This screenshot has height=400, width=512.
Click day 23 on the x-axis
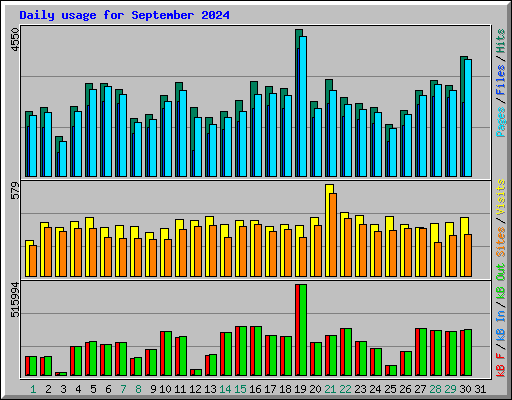click(x=360, y=389)
